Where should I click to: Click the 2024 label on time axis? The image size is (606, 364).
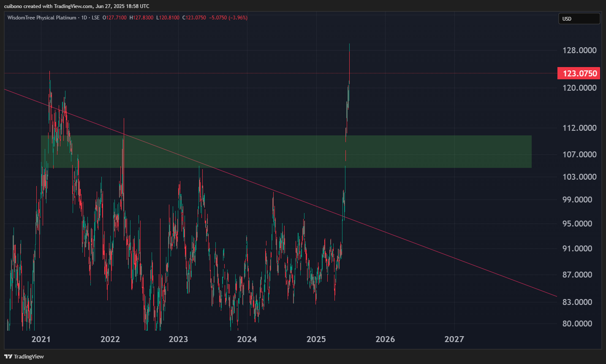pos(247,339)
